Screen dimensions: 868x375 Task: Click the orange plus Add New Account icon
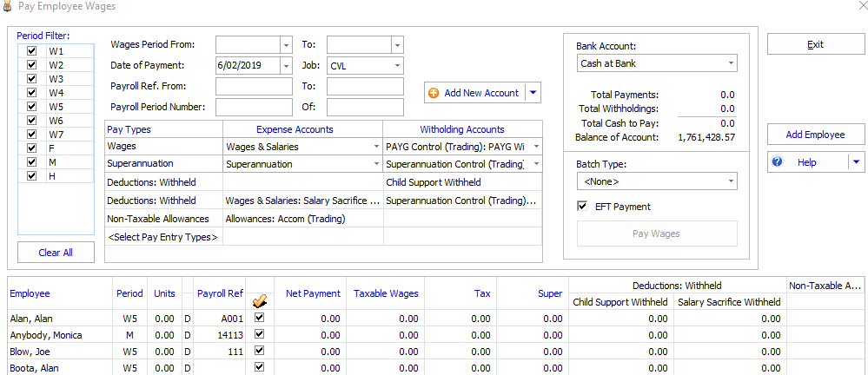pyautogui.click(x=434, y=93)
